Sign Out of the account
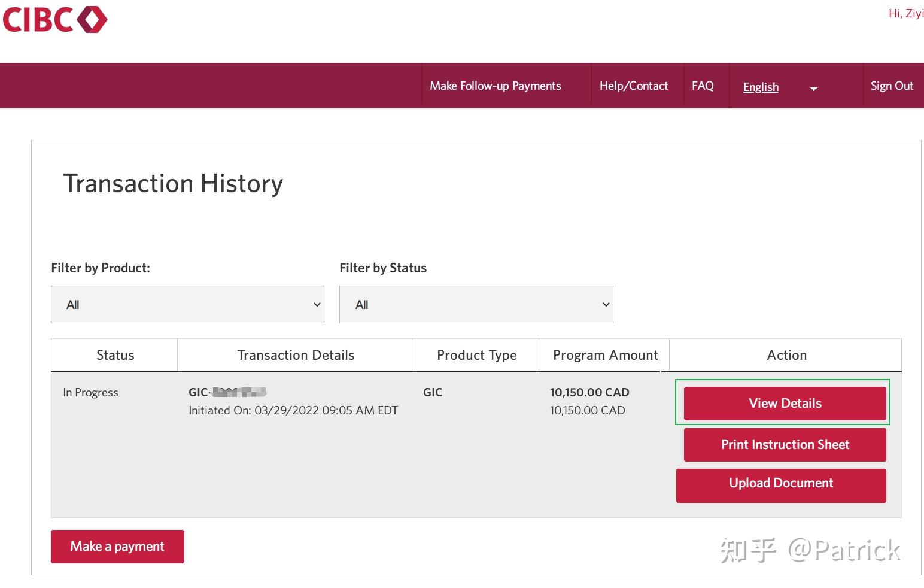Screen dimensions: 924x588 891,86
